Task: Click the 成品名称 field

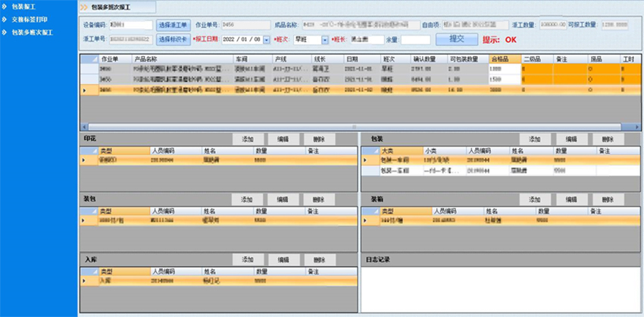Action: point(361,25)
